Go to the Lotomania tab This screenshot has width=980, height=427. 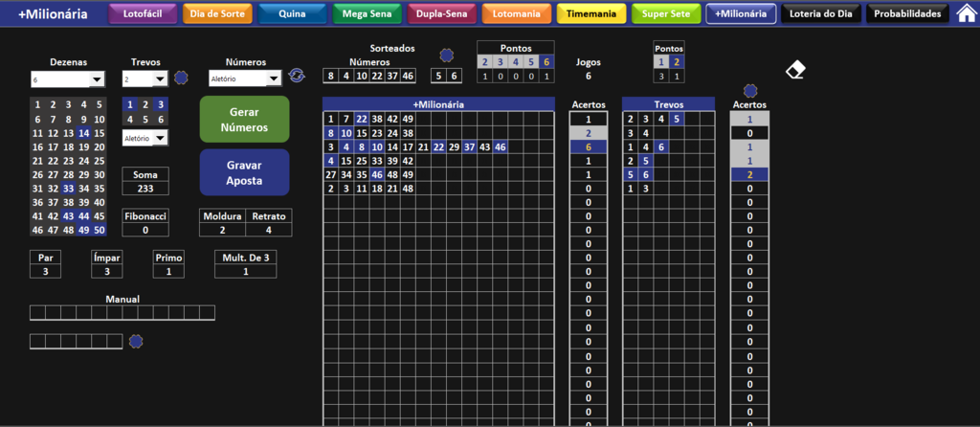coord(517,13)
